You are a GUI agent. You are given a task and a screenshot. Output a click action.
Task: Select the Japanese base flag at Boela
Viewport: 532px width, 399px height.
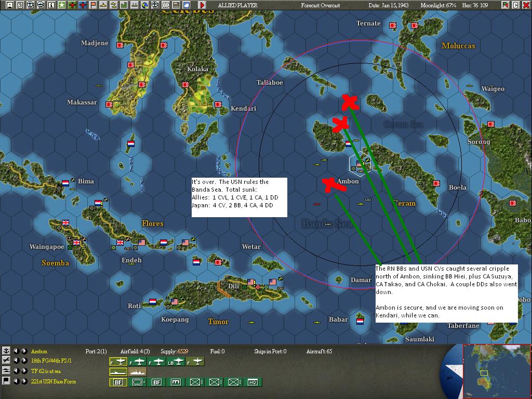436,183
